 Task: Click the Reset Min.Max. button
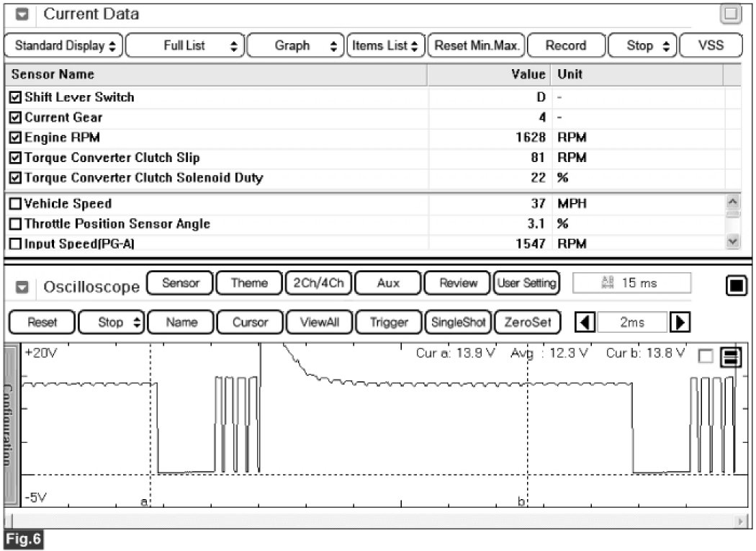coord(476,45)
